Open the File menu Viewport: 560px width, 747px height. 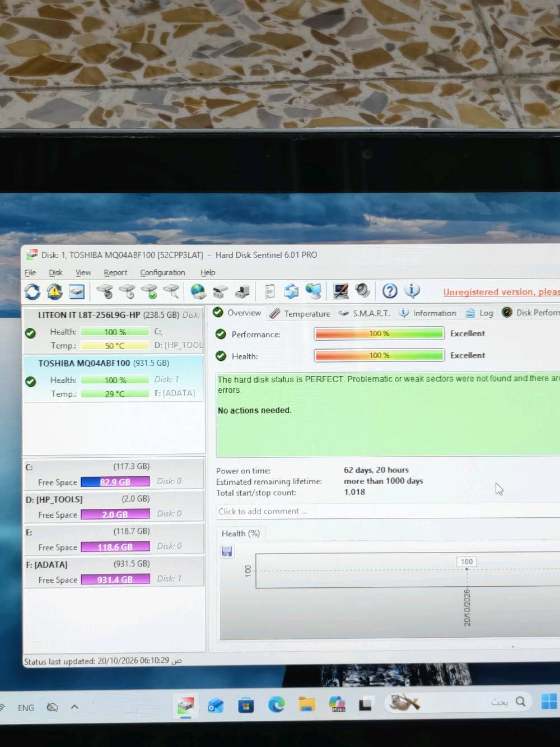point(30,272)
